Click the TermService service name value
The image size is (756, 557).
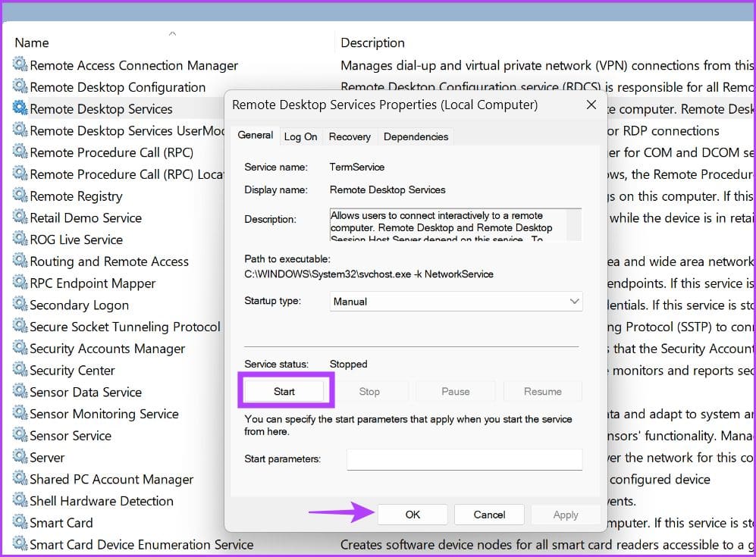(x=357, y=167)
